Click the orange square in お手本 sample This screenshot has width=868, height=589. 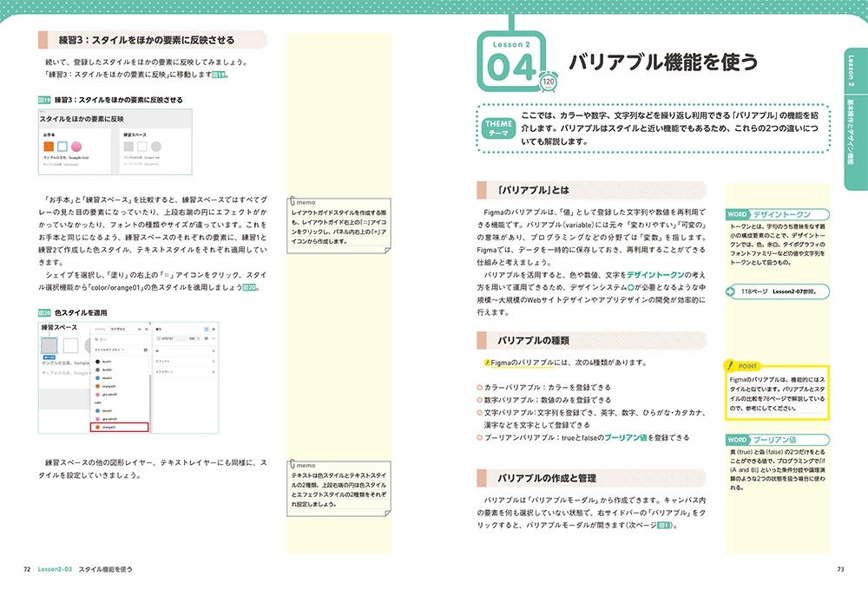[x=49, y=147]
